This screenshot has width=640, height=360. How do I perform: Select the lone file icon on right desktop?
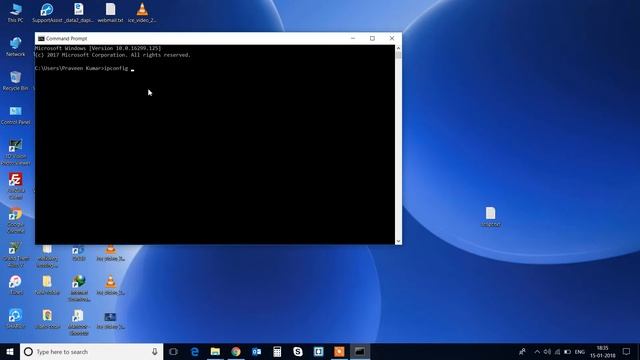[490, 217]
